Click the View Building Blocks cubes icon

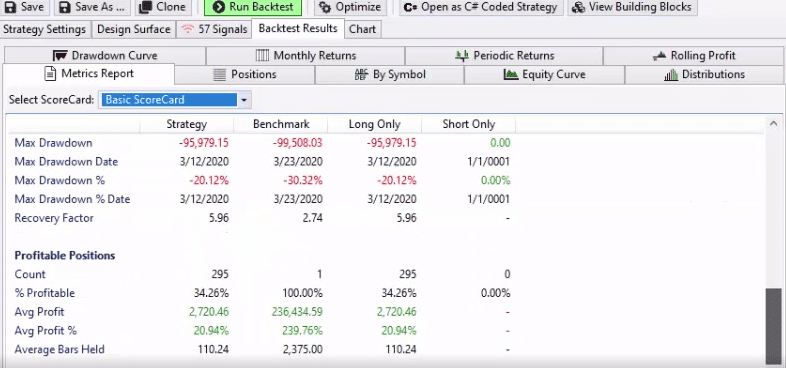pyautogui.click(x=578, y=7)
